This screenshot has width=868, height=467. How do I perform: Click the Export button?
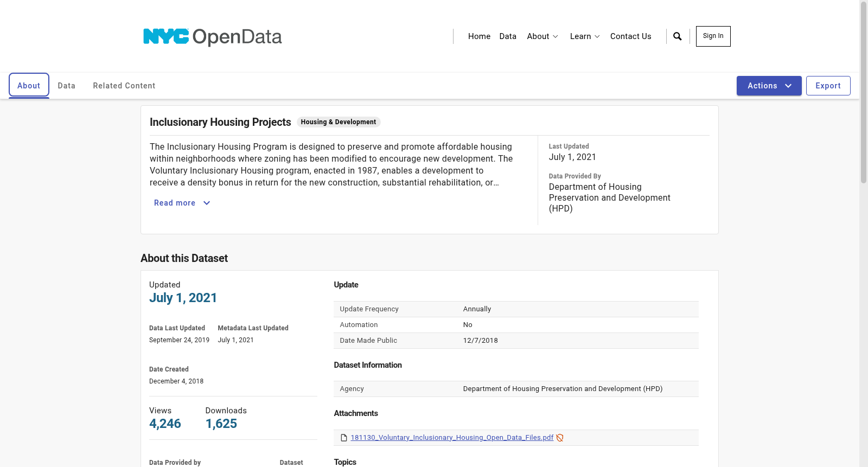pos(828,86)
